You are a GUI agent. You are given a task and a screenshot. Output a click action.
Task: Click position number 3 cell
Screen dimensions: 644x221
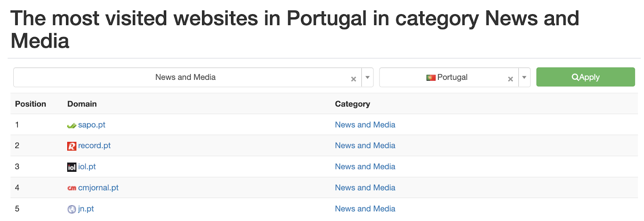click(17, 167)
